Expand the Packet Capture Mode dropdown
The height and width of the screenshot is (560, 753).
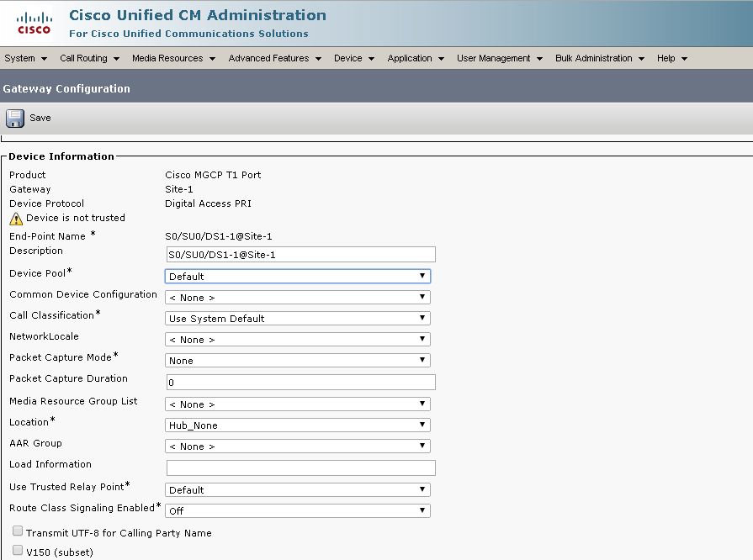[x=297, y=361]
